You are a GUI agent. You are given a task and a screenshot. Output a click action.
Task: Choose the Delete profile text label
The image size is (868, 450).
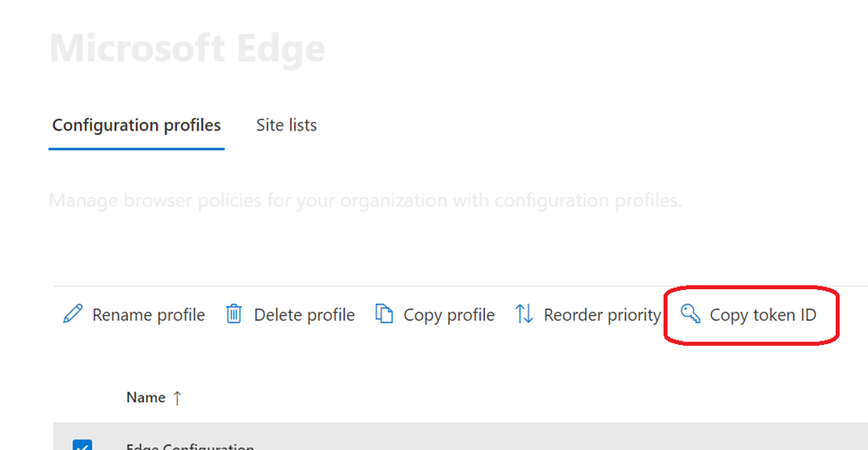click(x=304, y=315)
